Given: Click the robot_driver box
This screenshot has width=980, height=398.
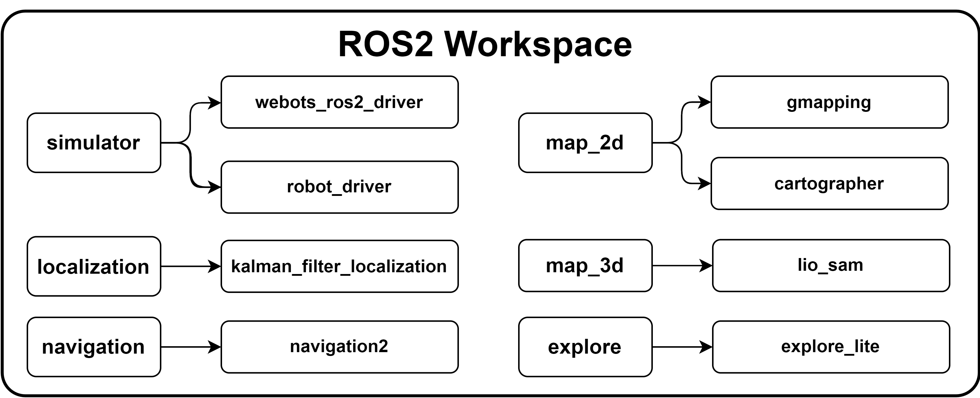Looking at the screenshot, I should [x=339, y=187].
